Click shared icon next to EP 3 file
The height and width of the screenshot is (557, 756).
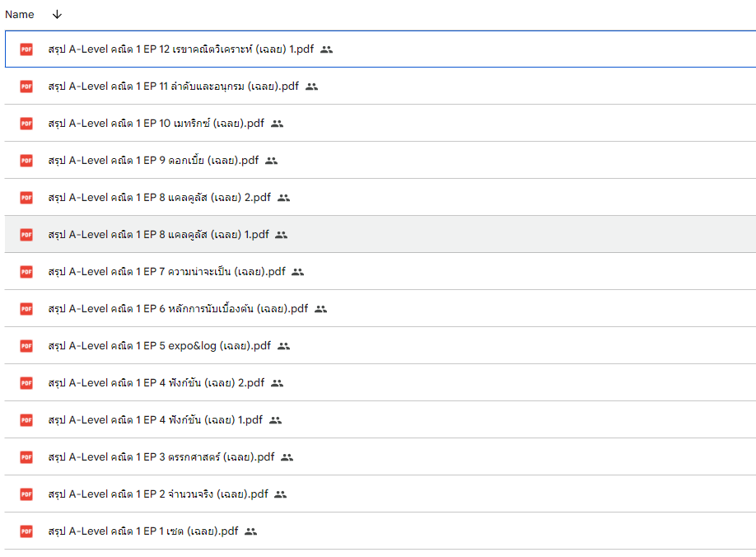point(287,457)
